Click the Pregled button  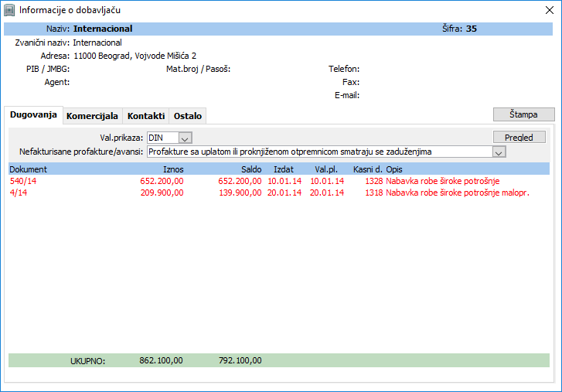[x=519, y=137]
